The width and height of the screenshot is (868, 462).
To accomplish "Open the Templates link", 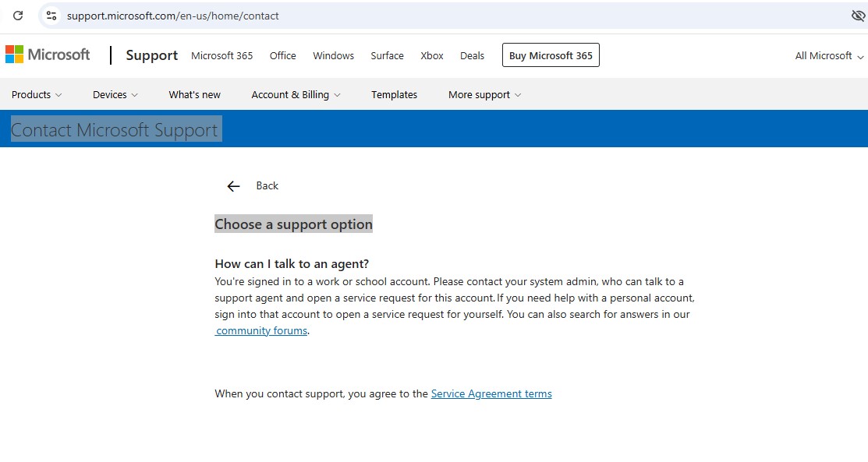I will 394,94.
